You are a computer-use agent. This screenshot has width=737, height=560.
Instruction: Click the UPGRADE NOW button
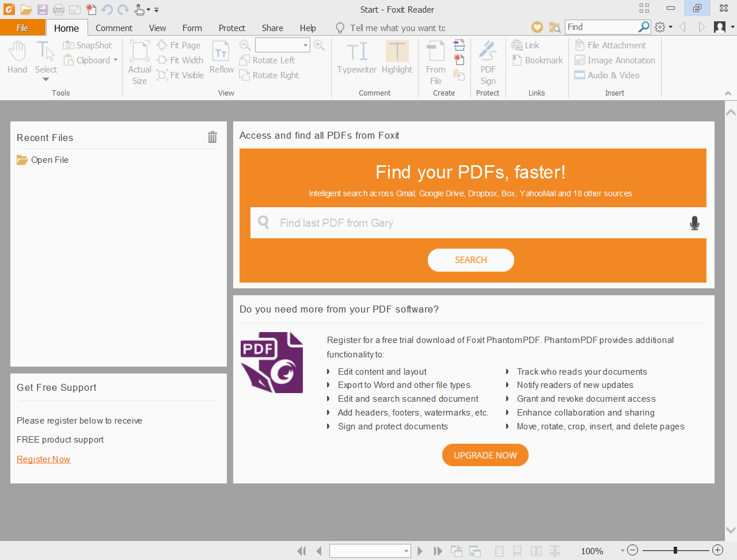point(485,455)
